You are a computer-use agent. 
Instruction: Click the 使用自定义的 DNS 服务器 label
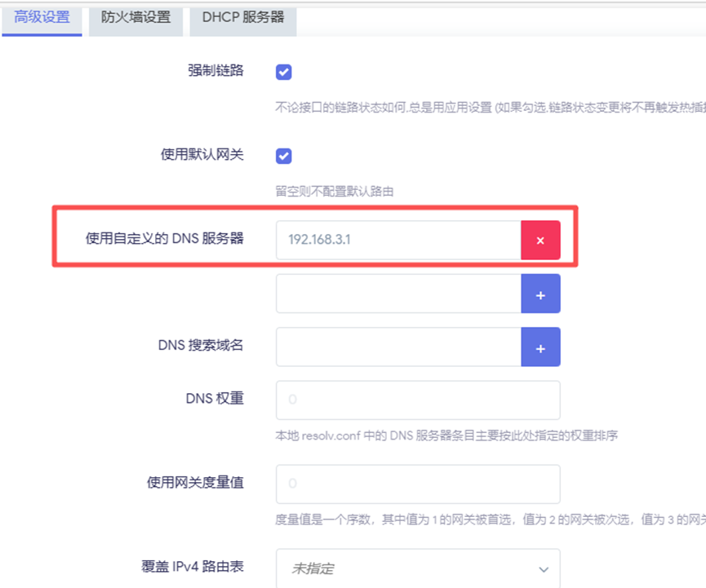click(164, 239)
